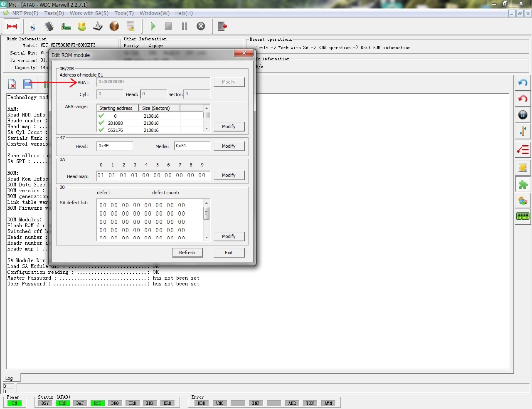Click the Refresh button in dialog
Screen dimensions: 532x409
click(x=187, y=253)
